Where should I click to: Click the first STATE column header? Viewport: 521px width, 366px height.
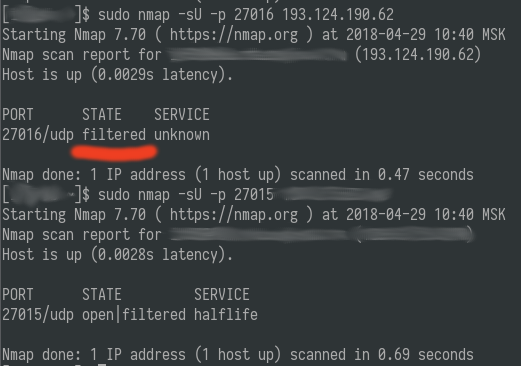coord(102,115)
